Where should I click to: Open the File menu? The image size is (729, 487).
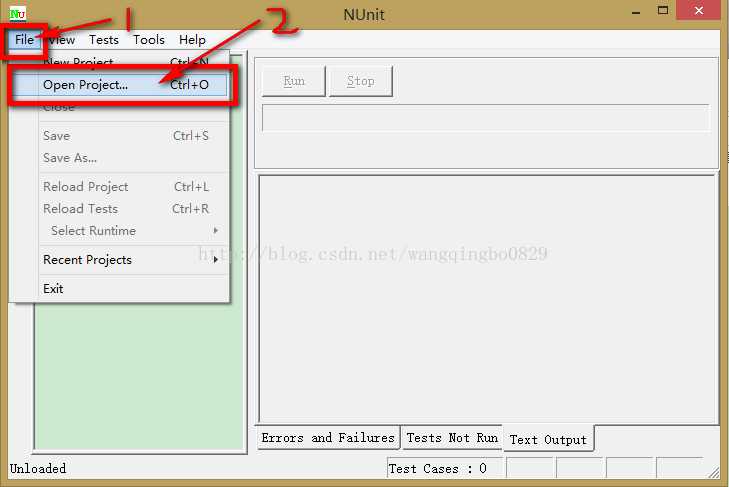click(24, 40)
